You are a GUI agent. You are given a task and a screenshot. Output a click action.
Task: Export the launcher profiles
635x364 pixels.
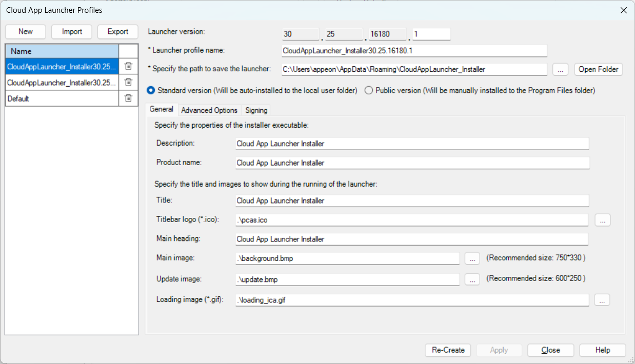pos(118,32)
